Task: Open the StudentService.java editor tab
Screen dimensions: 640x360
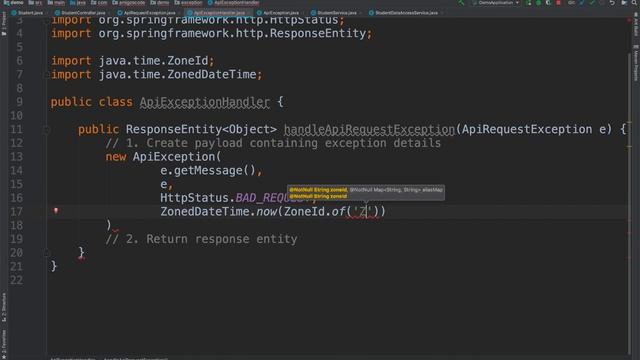Action: coord(334,13)
